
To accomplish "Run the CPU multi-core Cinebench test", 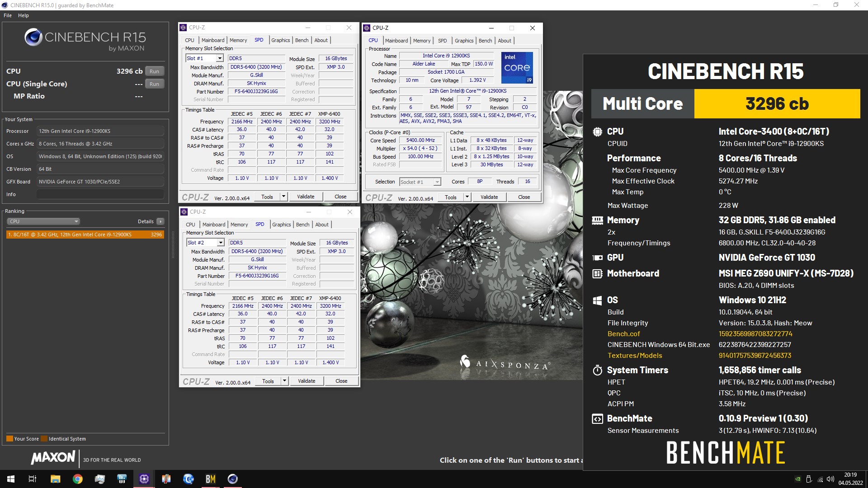I will tap(155, 71).
